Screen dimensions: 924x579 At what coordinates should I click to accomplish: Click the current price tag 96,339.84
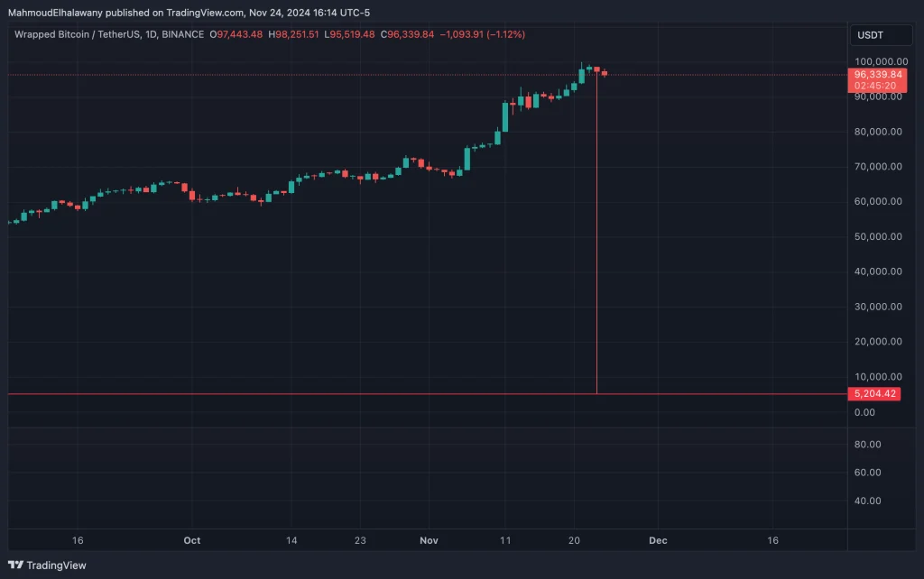coord(874,74)
